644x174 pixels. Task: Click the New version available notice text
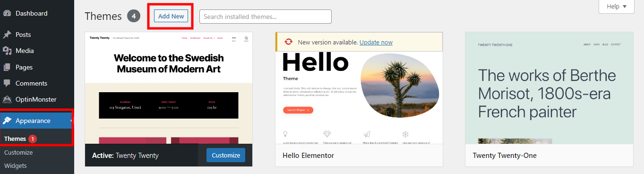[328, 42]
